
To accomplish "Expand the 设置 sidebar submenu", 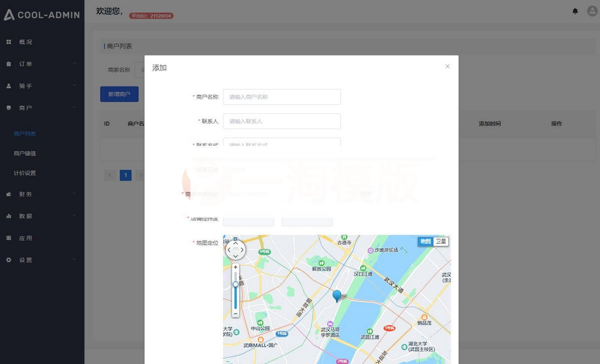I will click(x=74, y=260).
